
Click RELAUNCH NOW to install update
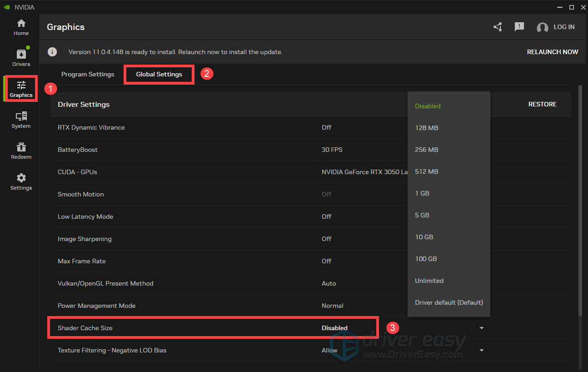pos(553,52)
